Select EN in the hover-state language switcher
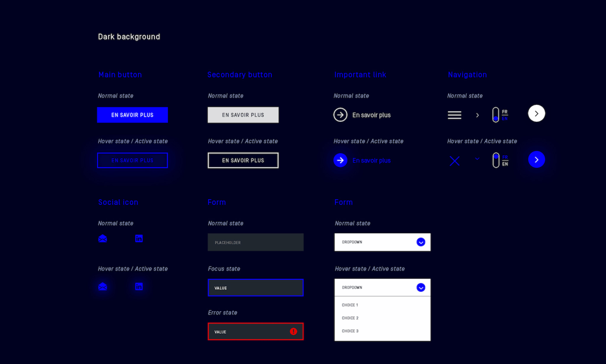 click(505, 164)
